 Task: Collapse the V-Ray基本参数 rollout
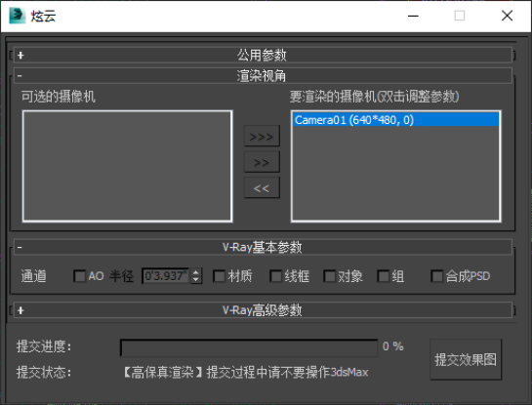coord(263,247)
